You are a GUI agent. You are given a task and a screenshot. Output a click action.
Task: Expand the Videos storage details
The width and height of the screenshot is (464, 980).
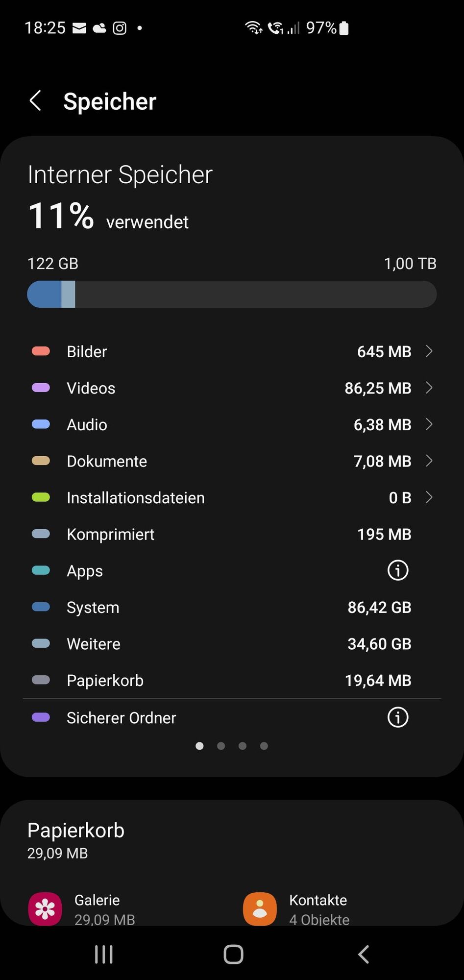point(429,388)
